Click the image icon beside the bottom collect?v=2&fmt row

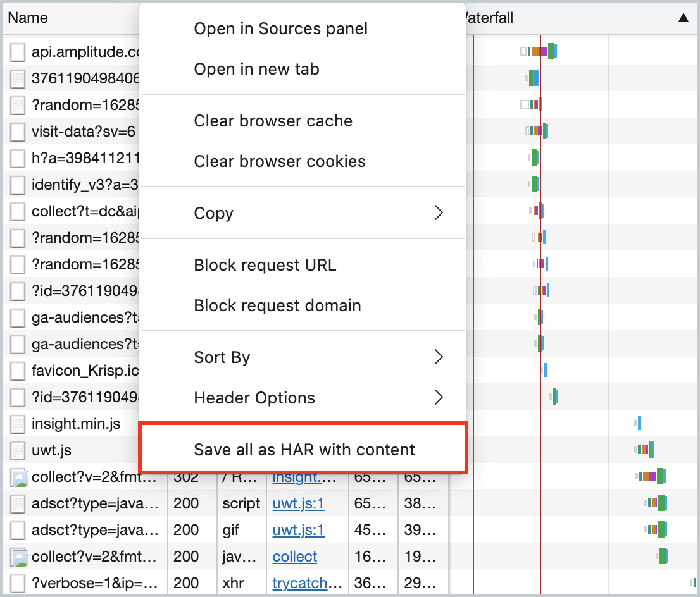pos(17,557)
